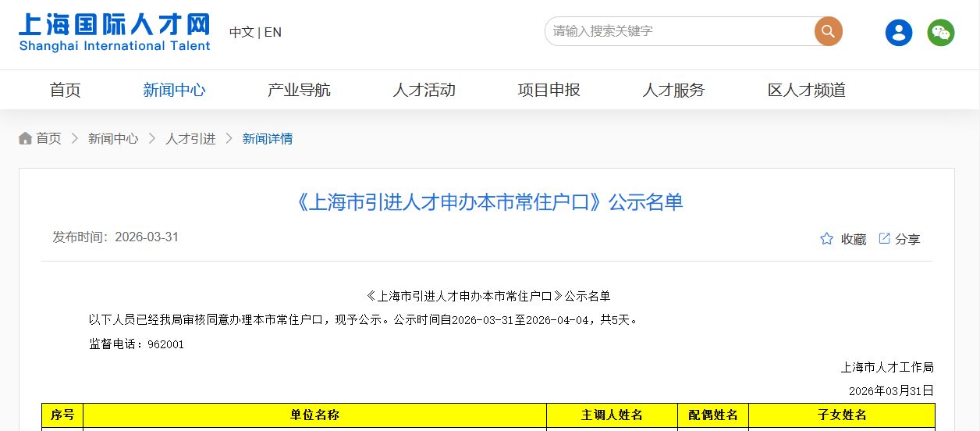Open the green WeChat icon
The image size is (980, 431).
[x=941, y=32]
